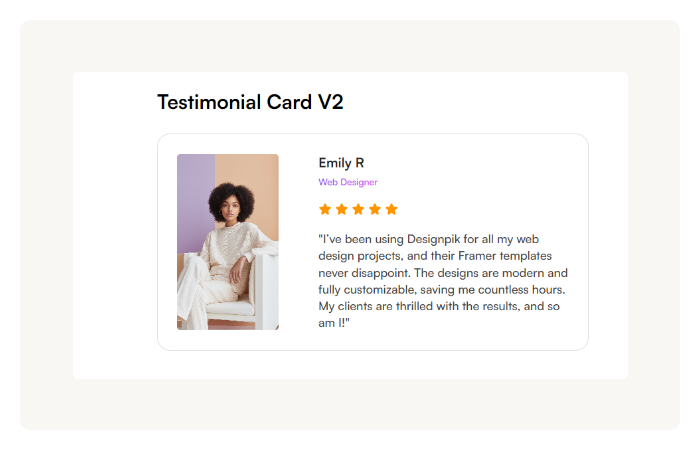
Task: Open Emily R's portrait photo
Action: point(228,242)
